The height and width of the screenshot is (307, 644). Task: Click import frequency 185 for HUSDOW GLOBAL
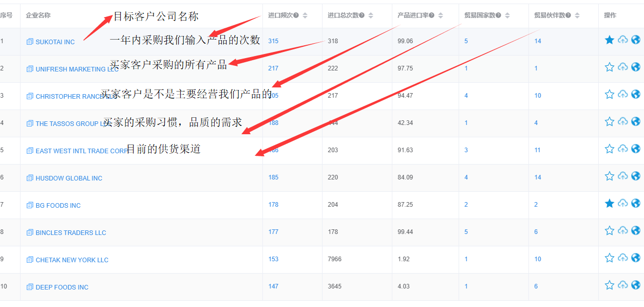pos(273,177)
